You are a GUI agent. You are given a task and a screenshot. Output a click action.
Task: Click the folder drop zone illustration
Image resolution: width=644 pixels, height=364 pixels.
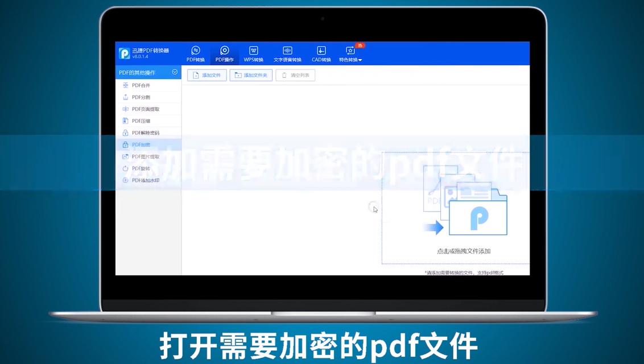click(465, 200)
